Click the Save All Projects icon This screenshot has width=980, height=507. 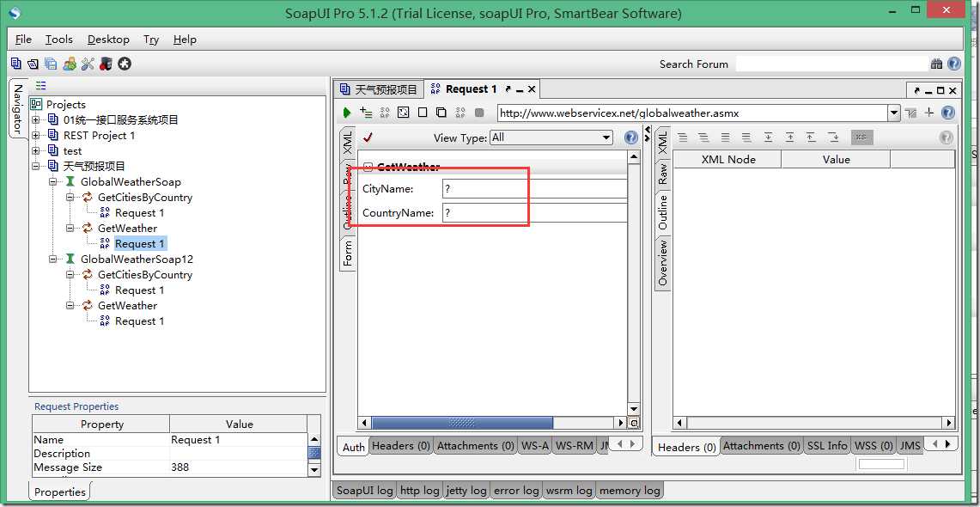pyautogui.click(x=51, y=64)
